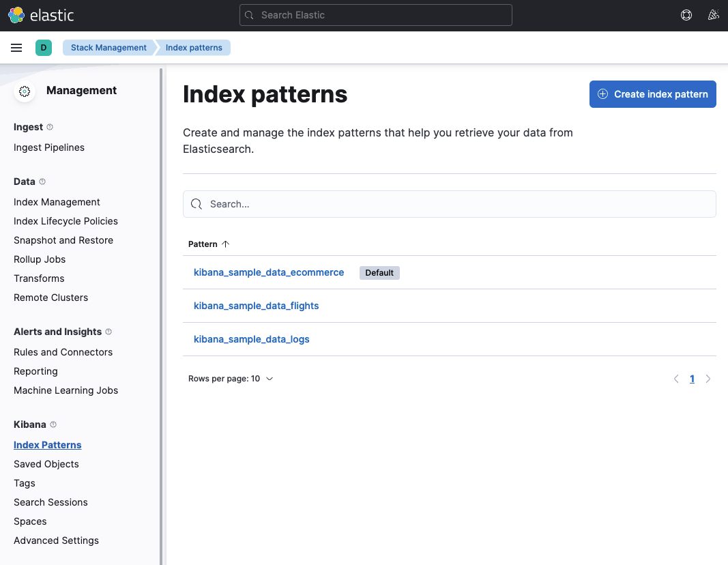Open Saved Objects
Viewport: 728px width, 565px height.
click(46, 464)
